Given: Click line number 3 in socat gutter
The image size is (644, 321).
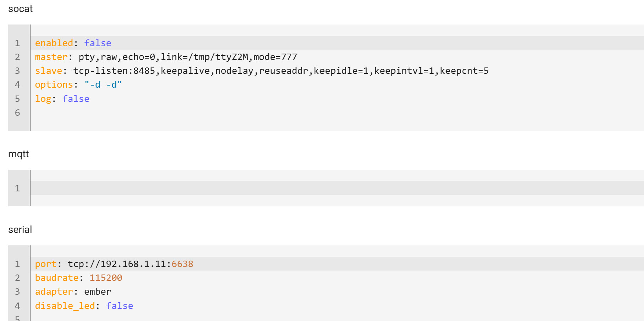Looking at the screenshot, I should point(17,71).
